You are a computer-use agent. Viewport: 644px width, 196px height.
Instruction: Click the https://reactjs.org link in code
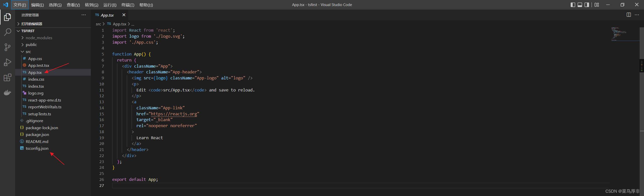[174, 114]
